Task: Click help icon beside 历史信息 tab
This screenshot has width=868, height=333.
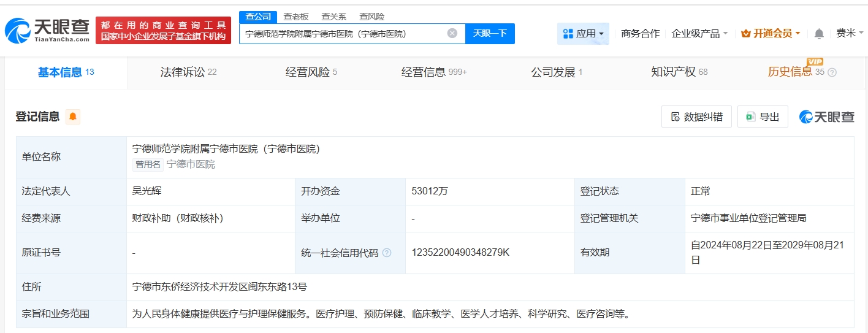Action: click(832, 72)
